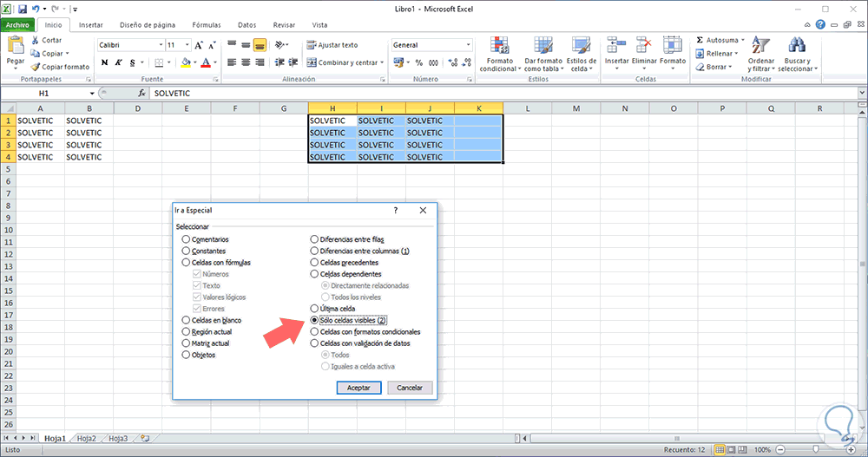Open Dar formato como tabla
868x457 pixels.
(x=543, y=46)
